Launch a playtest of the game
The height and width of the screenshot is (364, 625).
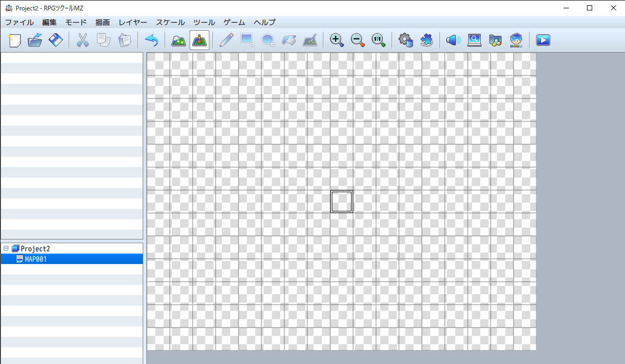point(543,40)
